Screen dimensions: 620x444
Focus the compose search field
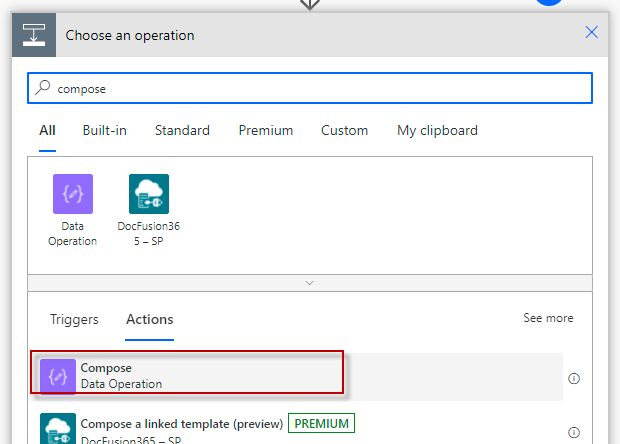point(310,88)
